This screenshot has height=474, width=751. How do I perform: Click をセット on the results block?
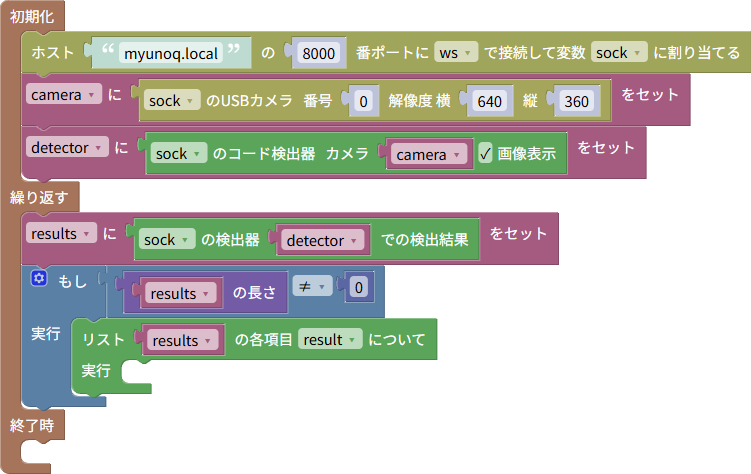(x=518, y=233)
